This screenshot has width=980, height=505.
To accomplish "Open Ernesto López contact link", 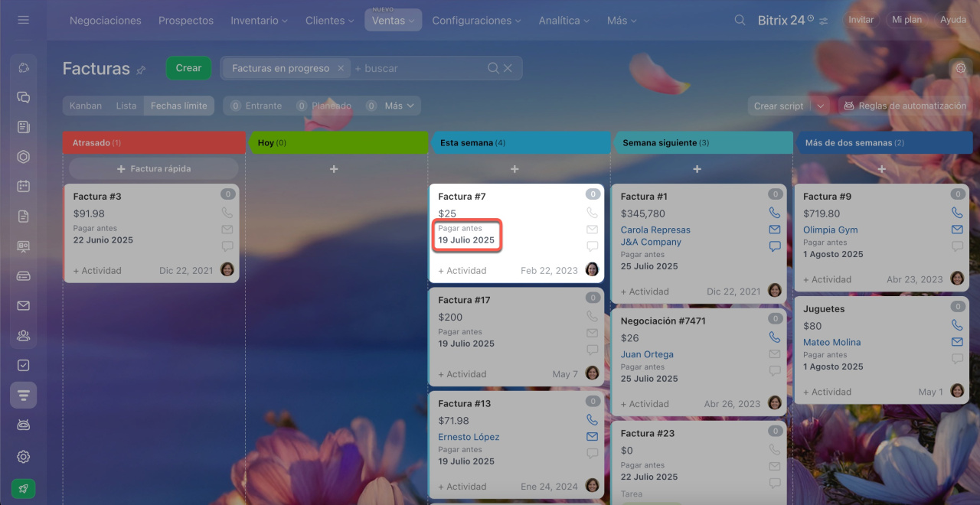I will pyautogui.click(x=469, y=437).
